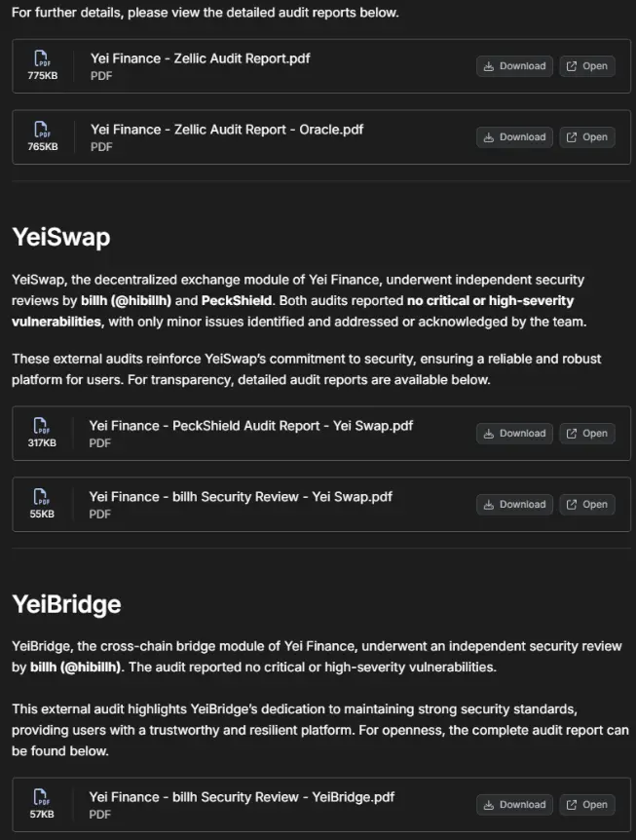
Task: Select file name 'Yei Finance - Zellic Audit Report.pdf'
Action: point(200,58)
